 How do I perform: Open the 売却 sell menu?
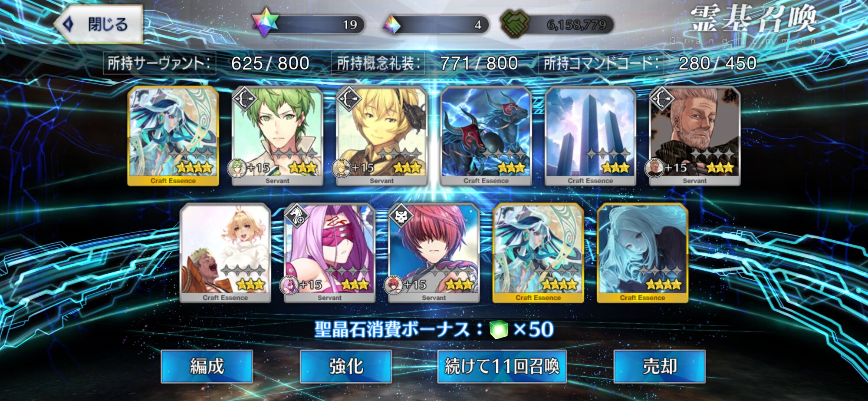660,366
